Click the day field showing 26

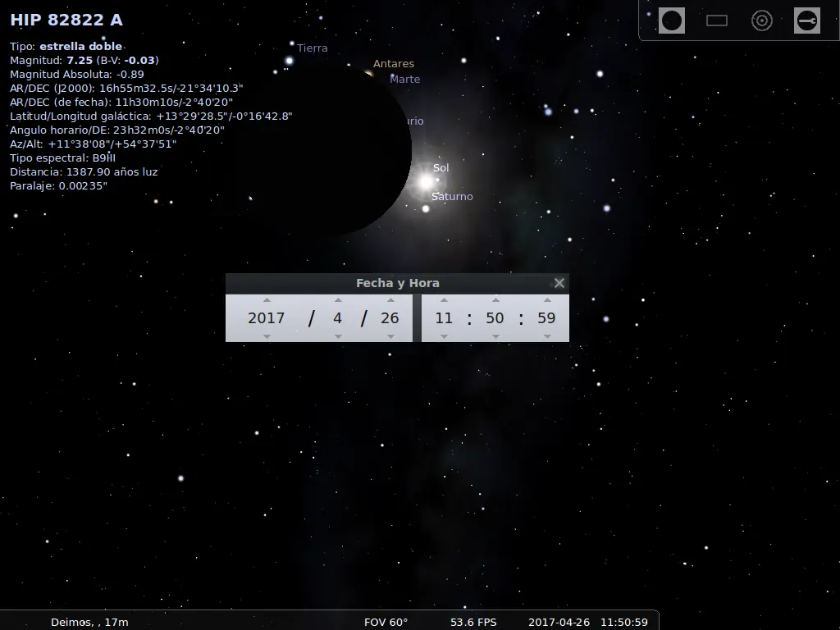[390, 318]
